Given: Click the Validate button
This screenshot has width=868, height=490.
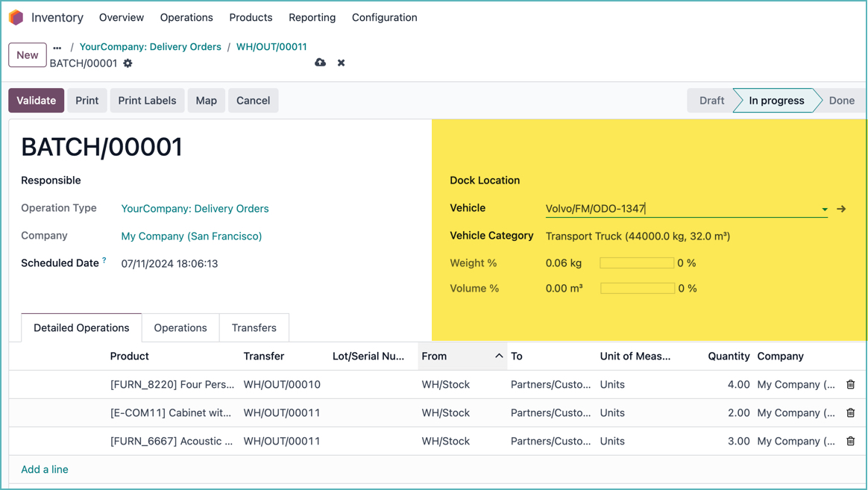Looking at the screenshot, I should [x=36, y=100].
